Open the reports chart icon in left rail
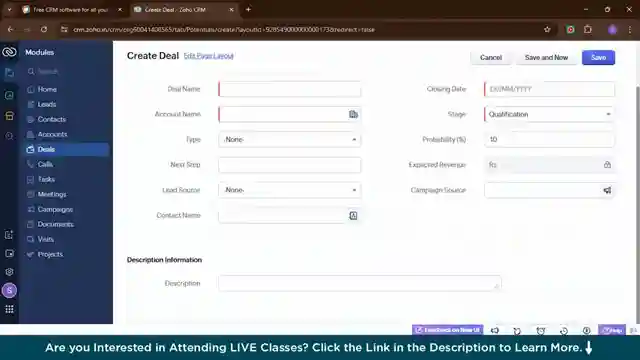The width and height of the screenshot is (640, 360). (9, 95)
